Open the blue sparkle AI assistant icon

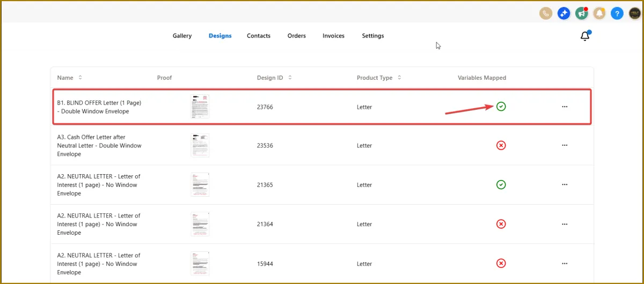pyautogui.click(x=563, y=13)
